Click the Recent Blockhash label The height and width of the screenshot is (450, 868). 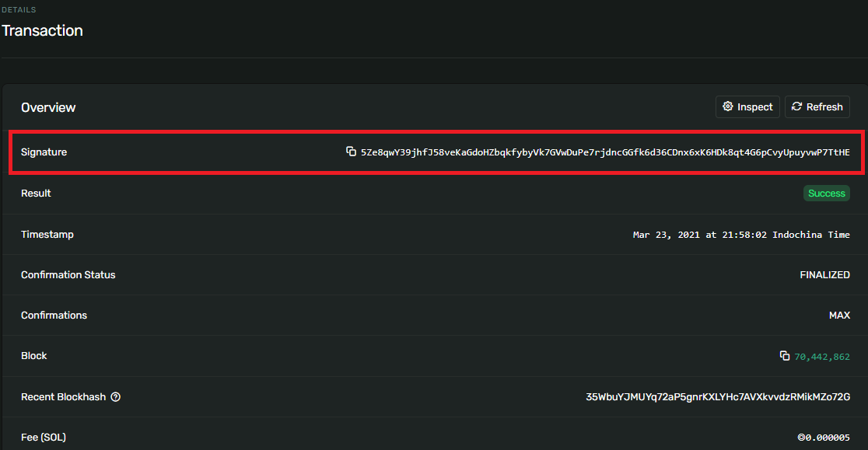63,397
